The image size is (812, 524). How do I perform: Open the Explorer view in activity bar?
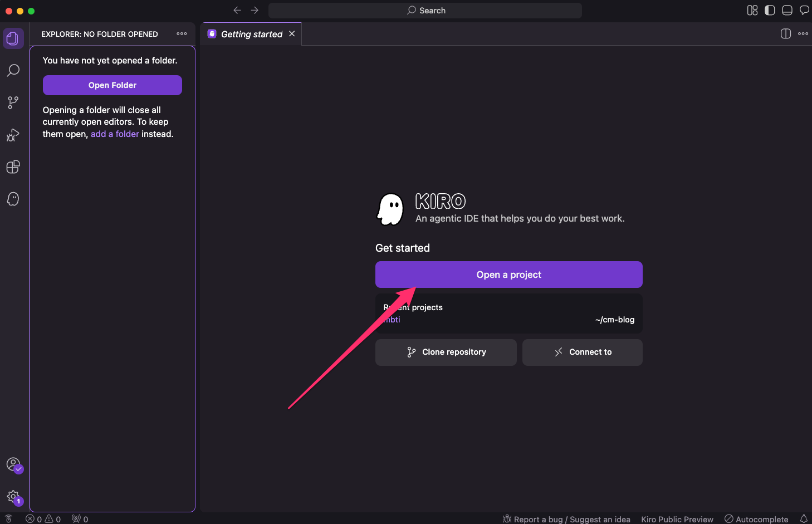tap(13, 38)
